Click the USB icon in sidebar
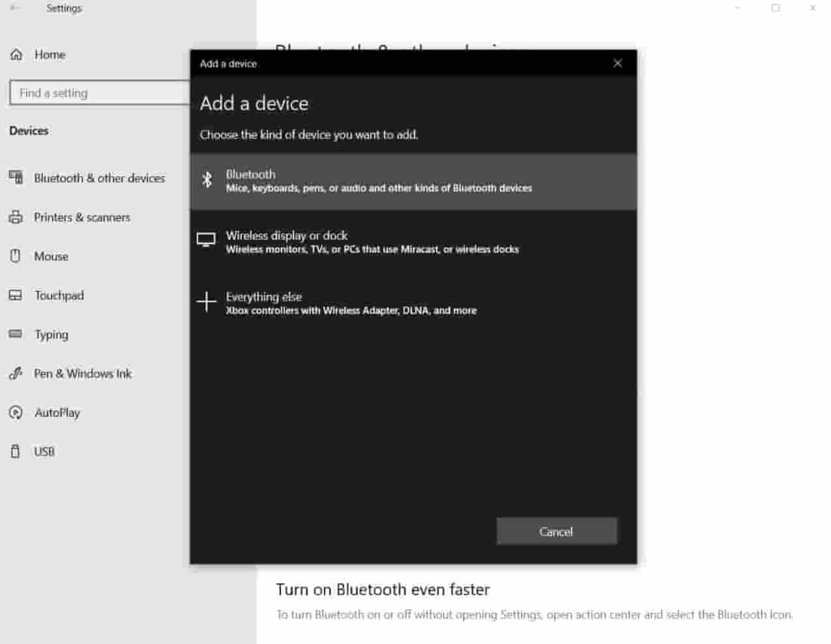831x644 pixels. [16, 452]
